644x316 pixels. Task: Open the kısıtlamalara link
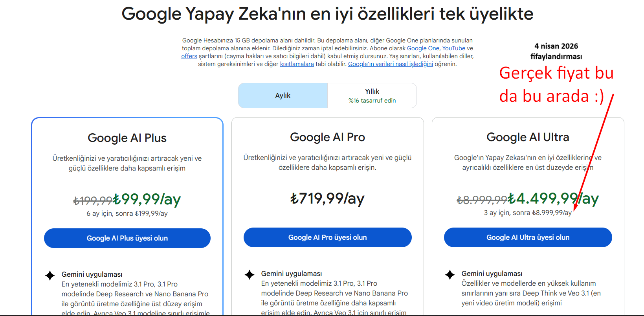pos(297,64)
